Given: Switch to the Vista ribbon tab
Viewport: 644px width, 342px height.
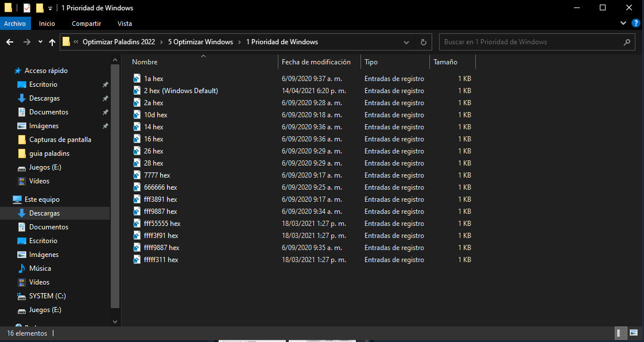Looking at the screenshot, I should tap(125, 24).
